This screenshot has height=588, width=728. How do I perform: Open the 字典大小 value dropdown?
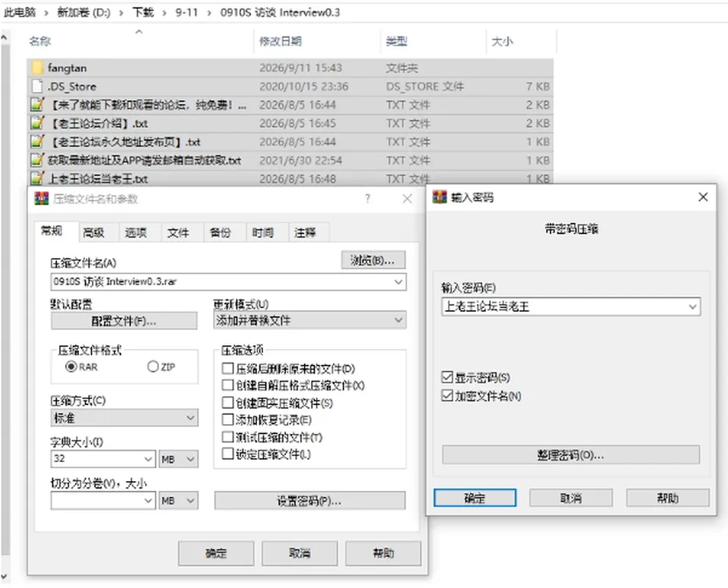pos(148,459)
